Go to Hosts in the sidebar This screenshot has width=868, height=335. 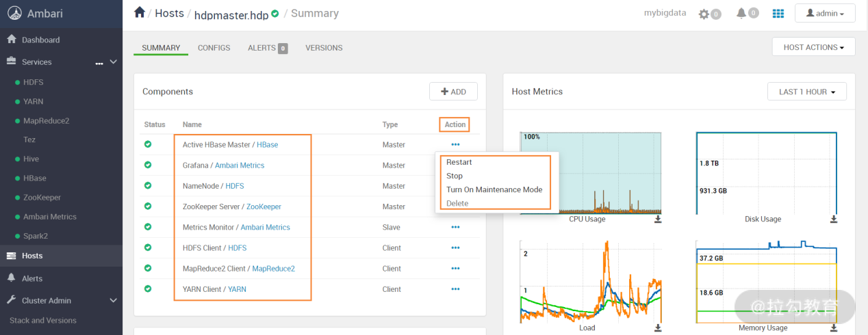pos(31,256)
